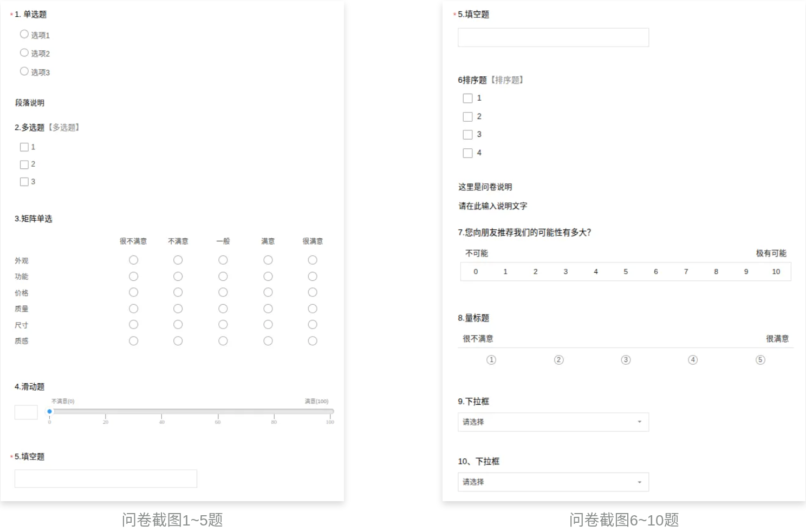Check item 4 in the 排序题 question
The image size is (806, 532).
(469, 153)
